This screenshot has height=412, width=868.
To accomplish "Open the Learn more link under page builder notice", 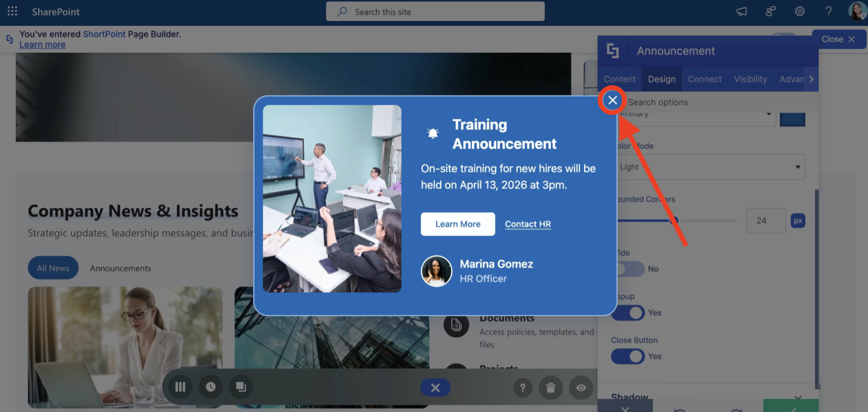I will click(x=42, y=45).
